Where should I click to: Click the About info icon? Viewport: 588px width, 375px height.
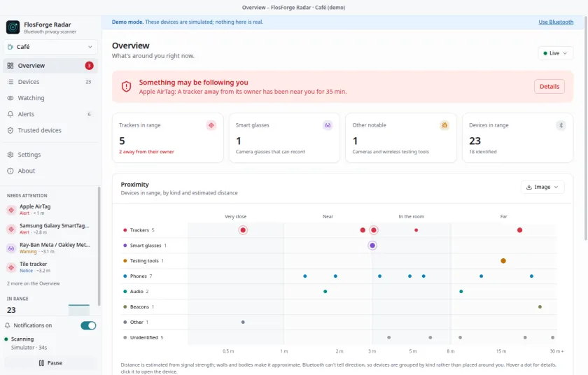point(10,171)
